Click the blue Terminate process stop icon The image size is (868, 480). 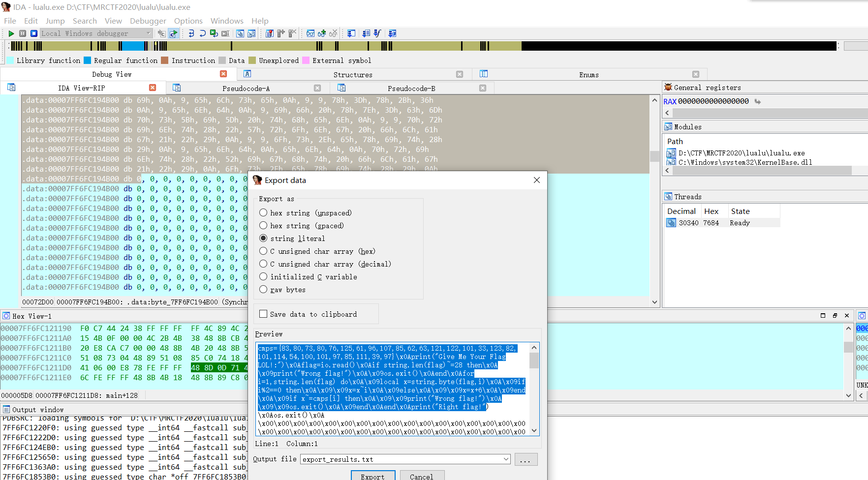pos(34,33)
